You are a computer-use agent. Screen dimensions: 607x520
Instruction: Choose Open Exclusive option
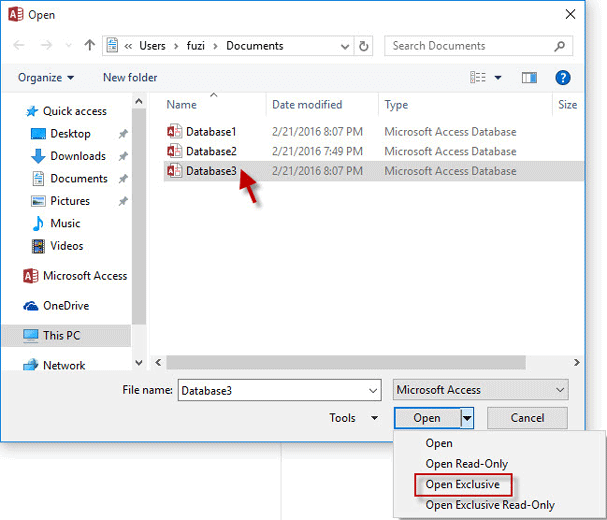click(x=463, y=484)
